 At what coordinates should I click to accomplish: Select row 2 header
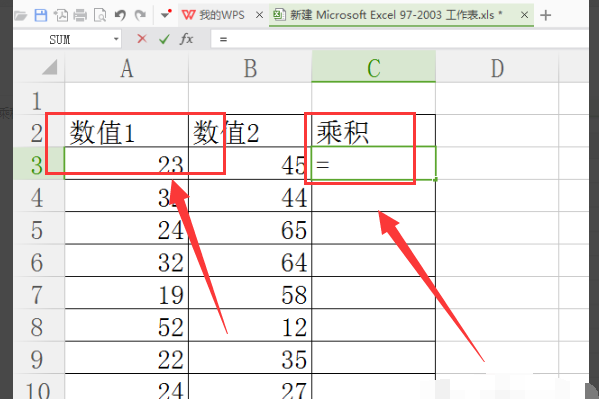[x=39, y=132]
